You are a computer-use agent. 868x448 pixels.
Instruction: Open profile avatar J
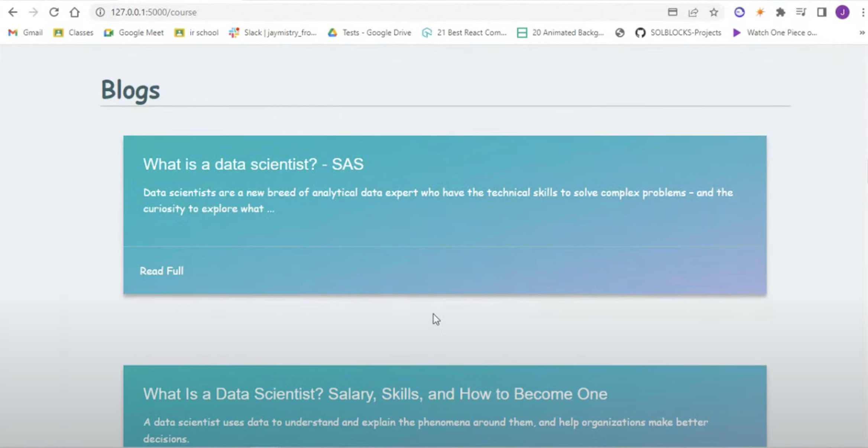(x=842, y=12)
